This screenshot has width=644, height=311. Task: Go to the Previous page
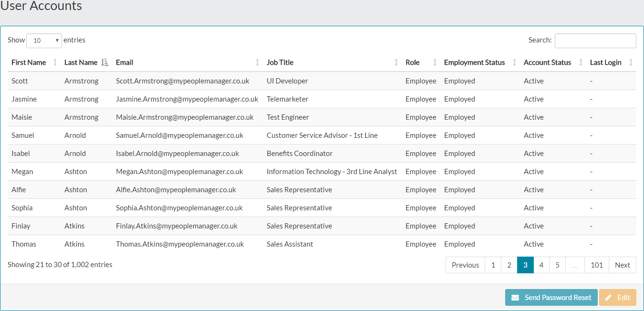(x=465, y=265)
